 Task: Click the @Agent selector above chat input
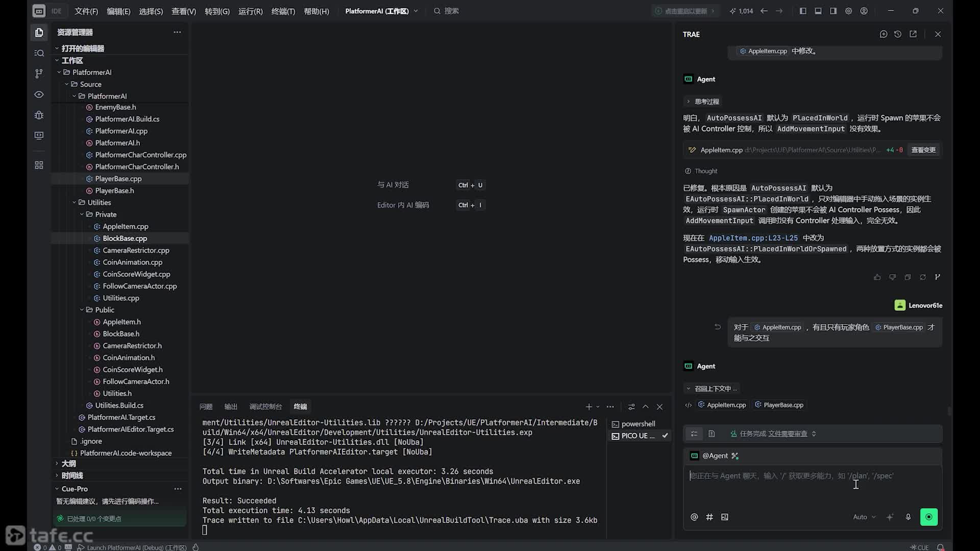pos(715,456)
